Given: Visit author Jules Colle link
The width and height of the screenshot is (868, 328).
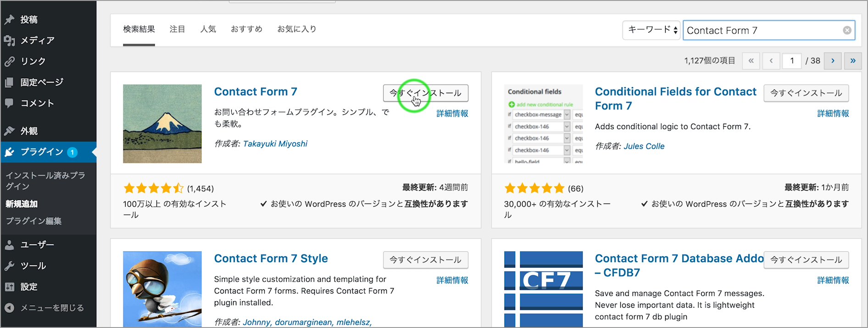Looking at the screenshot, I should click(644, 146).
